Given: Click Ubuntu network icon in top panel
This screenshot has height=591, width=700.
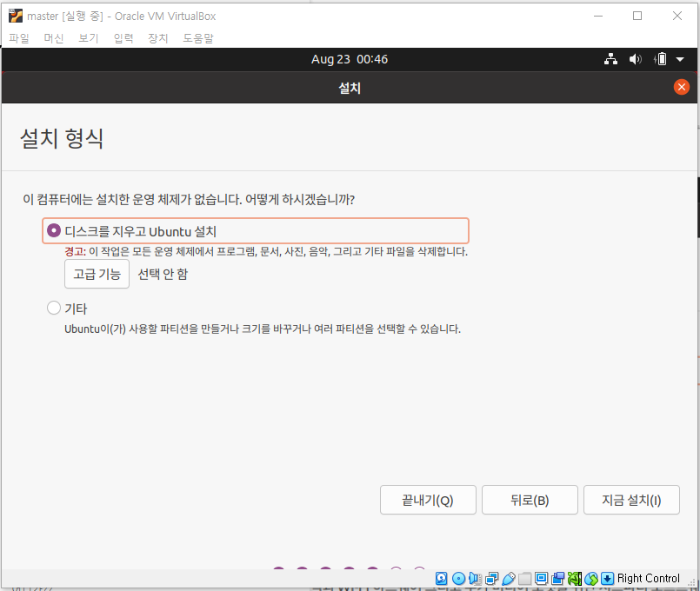Looking at the screenshot, I should [610, 59].
